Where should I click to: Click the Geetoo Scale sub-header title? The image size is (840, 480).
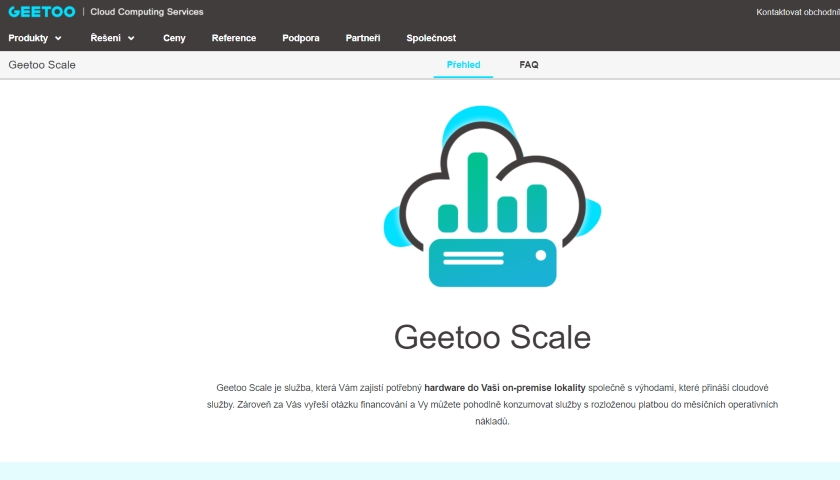(x=42, y=65)
